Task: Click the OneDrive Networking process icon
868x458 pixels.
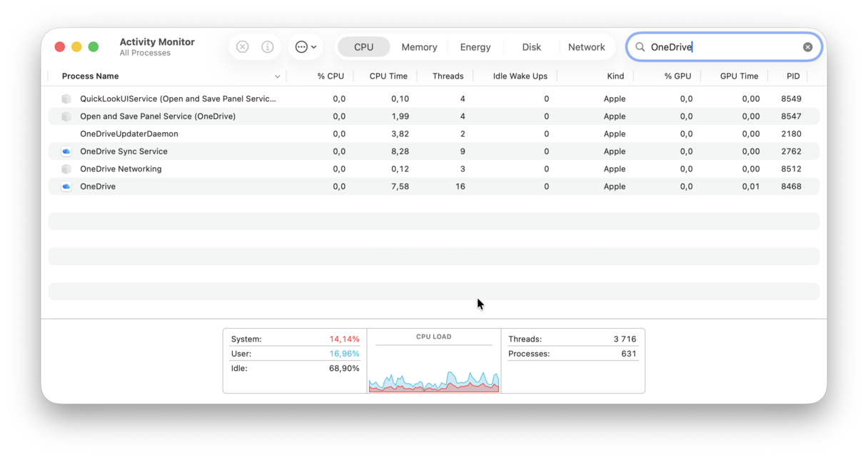Action: click(66, 169)
